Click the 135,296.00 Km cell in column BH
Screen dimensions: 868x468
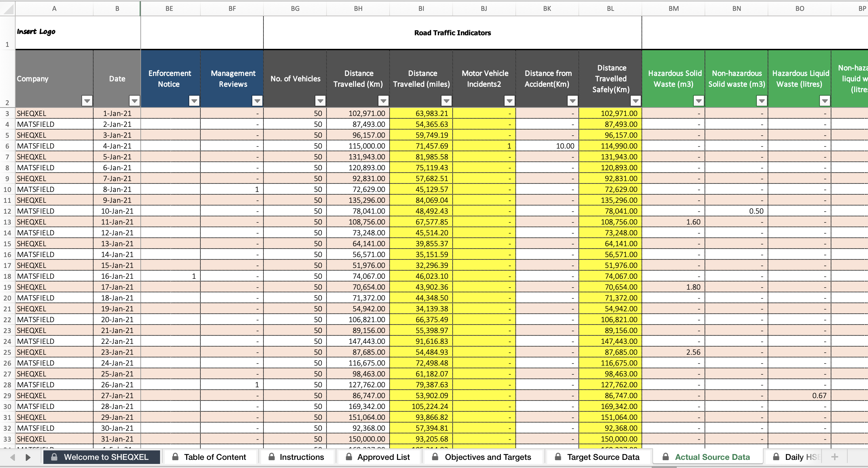tap(358, 200)
